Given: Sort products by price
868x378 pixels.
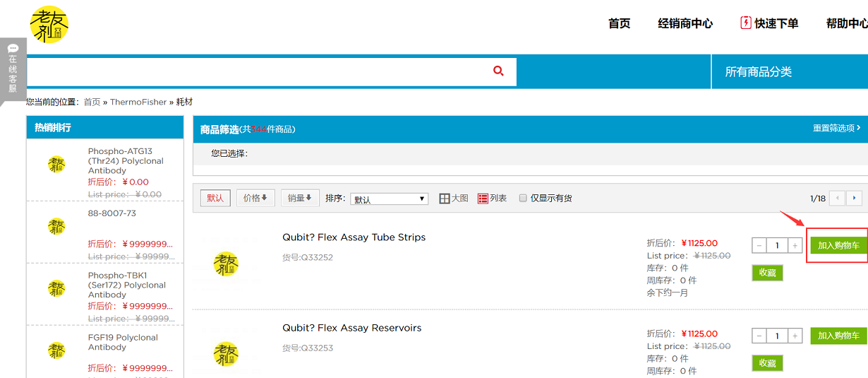Looking at the screenshot, I should 255,199.
